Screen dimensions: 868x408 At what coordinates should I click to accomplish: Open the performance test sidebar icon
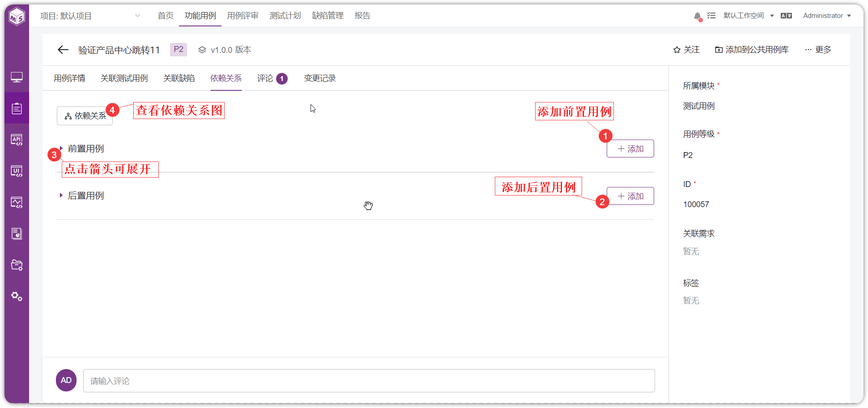[x=17, y=202]
